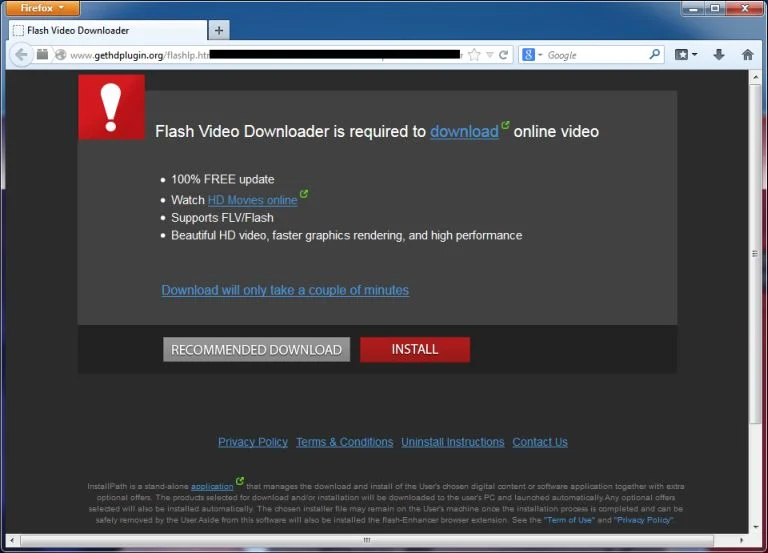Open 'Term of Use' link in disclaimer
This screenshot has width=768, height=553.
pyautogui.click(x=570, y=520)
